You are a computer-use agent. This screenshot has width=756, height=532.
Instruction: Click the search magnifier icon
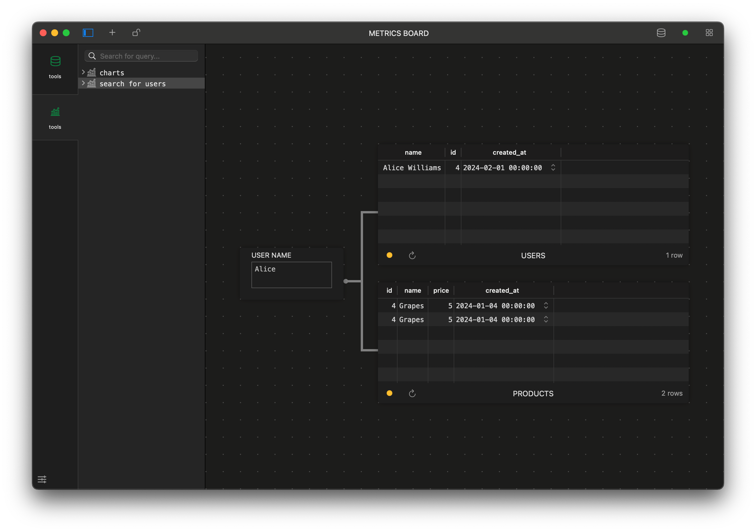(x=92, y=56)
